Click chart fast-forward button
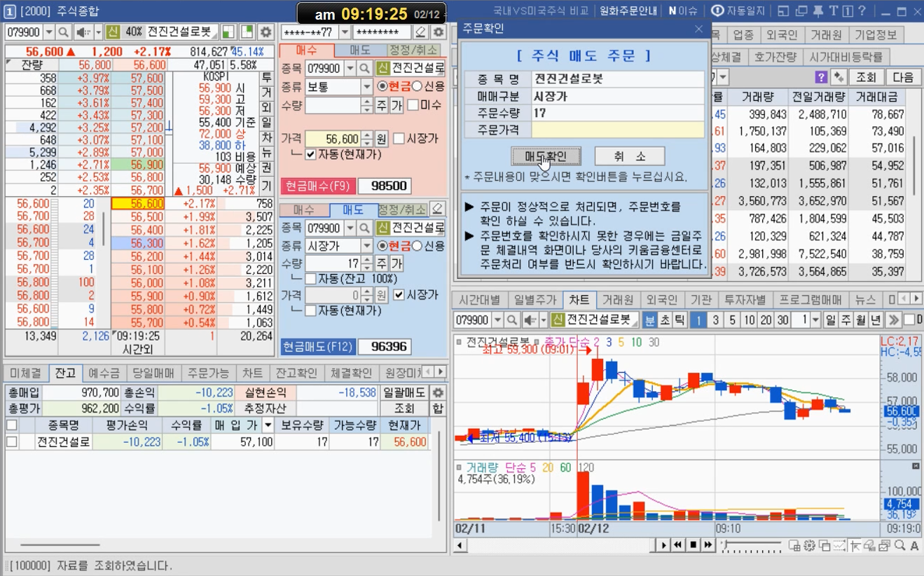This screenshot has height=576, width=924. click(x=708, y=544)
